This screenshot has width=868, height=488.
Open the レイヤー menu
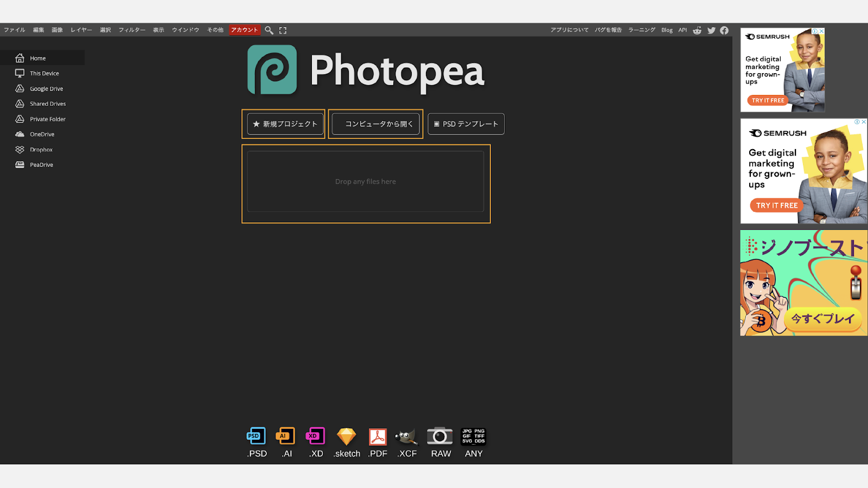point(81,30)
